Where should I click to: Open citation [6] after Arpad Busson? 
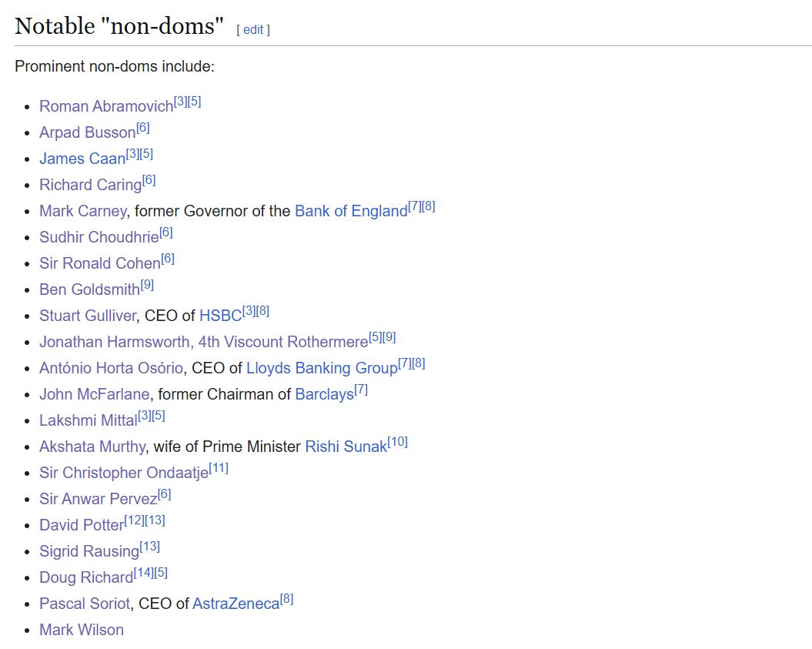pos(143,128)
